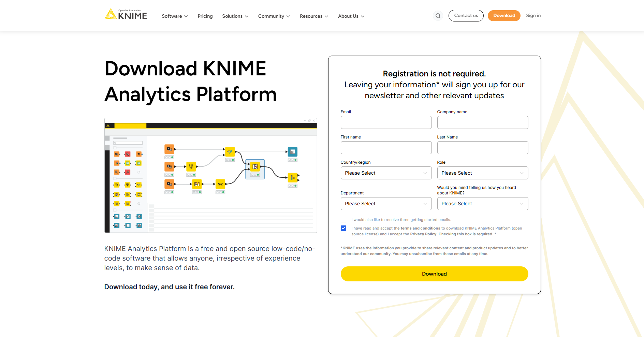Open the Country/Region select box
This screenshot has width=644, height=338.
point(386,173)
